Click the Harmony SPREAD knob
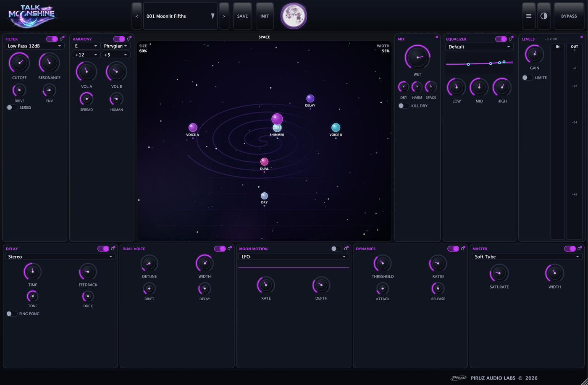The width and height of the screenshot is (588, 385). (x=87, y=99)
